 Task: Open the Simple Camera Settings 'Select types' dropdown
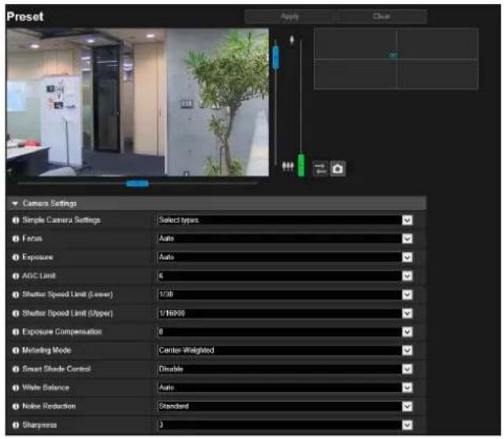285,221
